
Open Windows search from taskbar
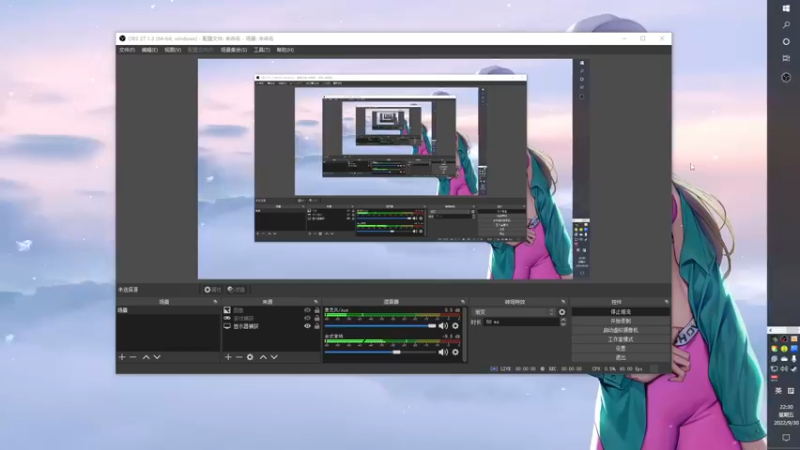786,25
